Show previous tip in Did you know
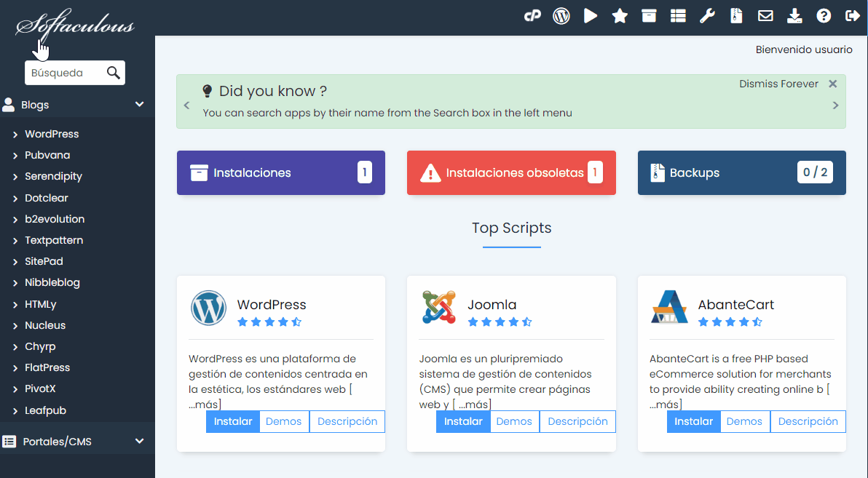868x478 pixels. (186, 105)
